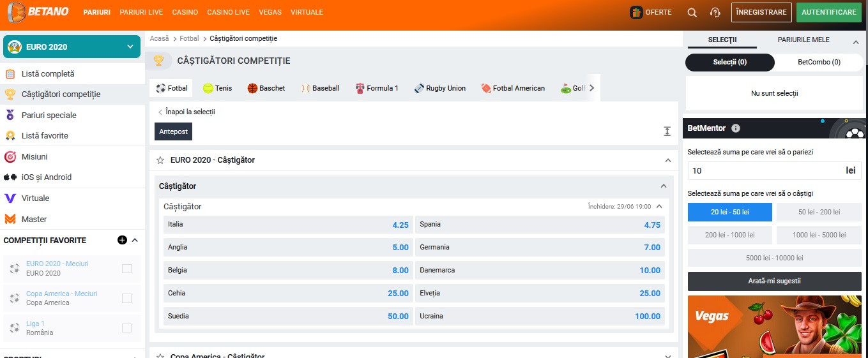This screenshot has height=358, width=868.
Task: Switch to the SELECȚII tab
Action: pyautogui.click(x=722, y=40)
